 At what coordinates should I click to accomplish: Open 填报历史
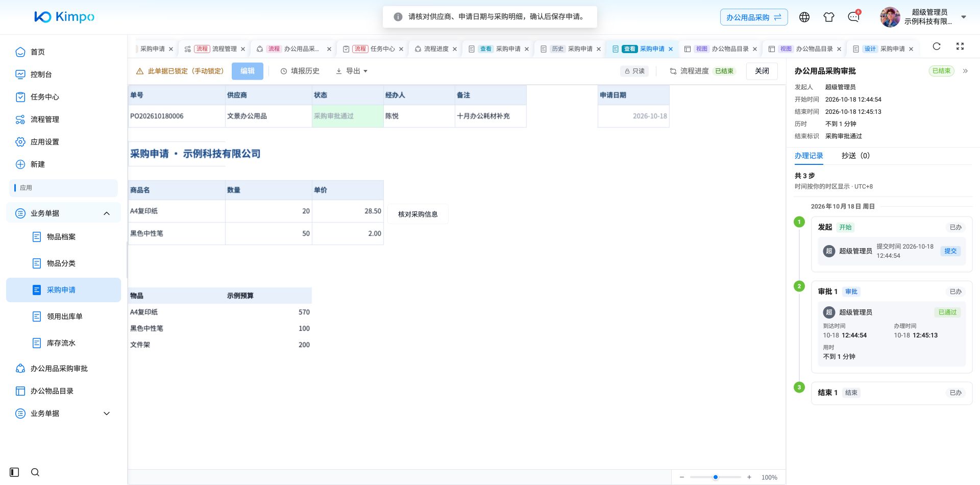click(300, 71)
